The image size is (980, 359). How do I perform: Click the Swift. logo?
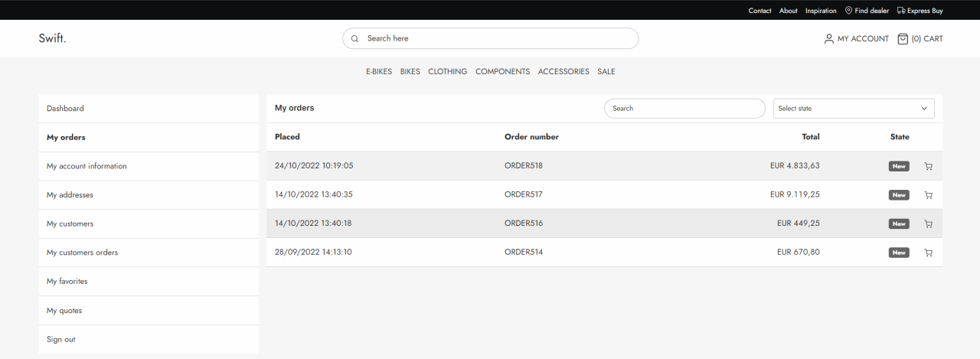[x=52, y=38]
